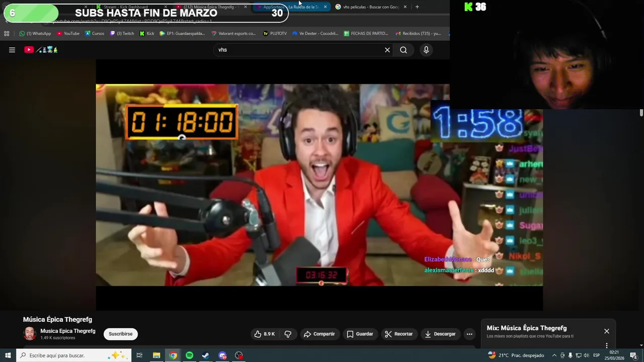The image size is (644, 362).
Task: Open weather widget 21°C Prac. despejado
Action: (516, 355)
